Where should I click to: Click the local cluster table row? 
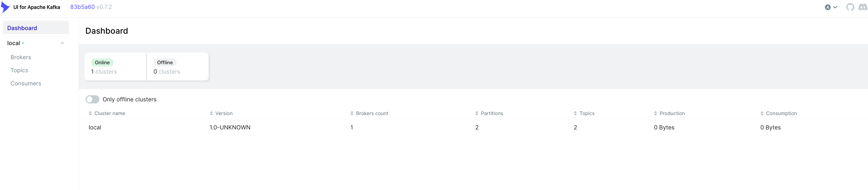[95, 127]
